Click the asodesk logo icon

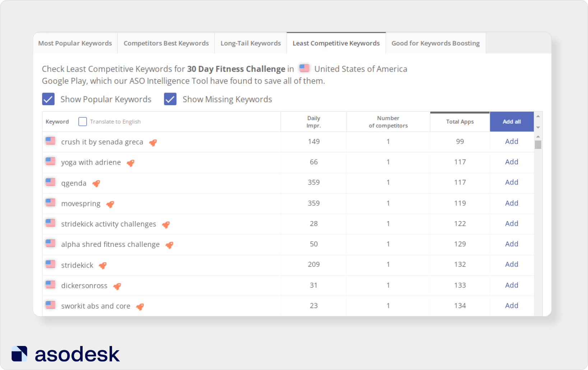pos(19,354)
